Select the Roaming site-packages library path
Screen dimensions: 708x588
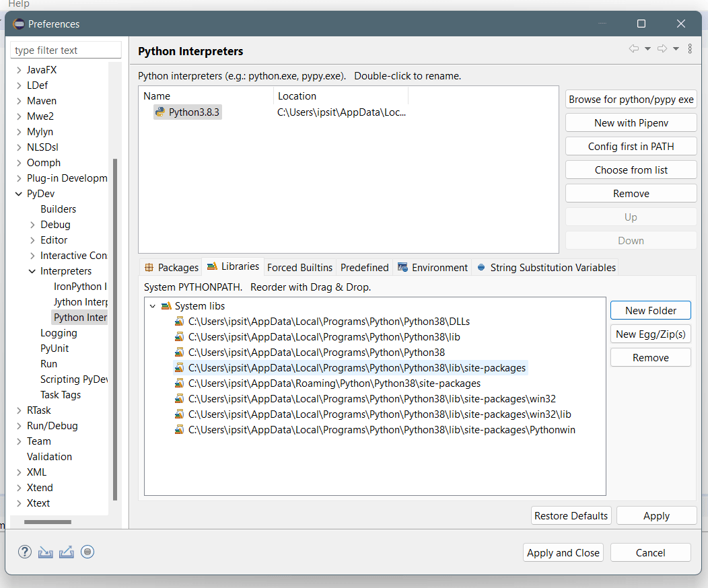334,383
